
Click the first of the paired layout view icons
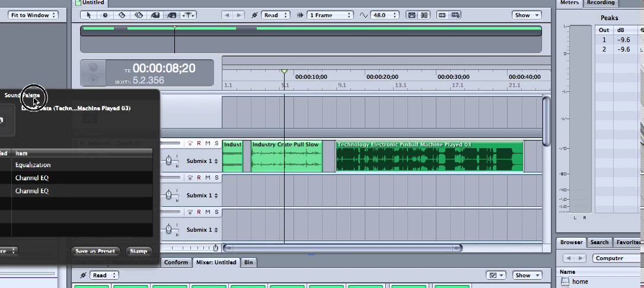411,15
